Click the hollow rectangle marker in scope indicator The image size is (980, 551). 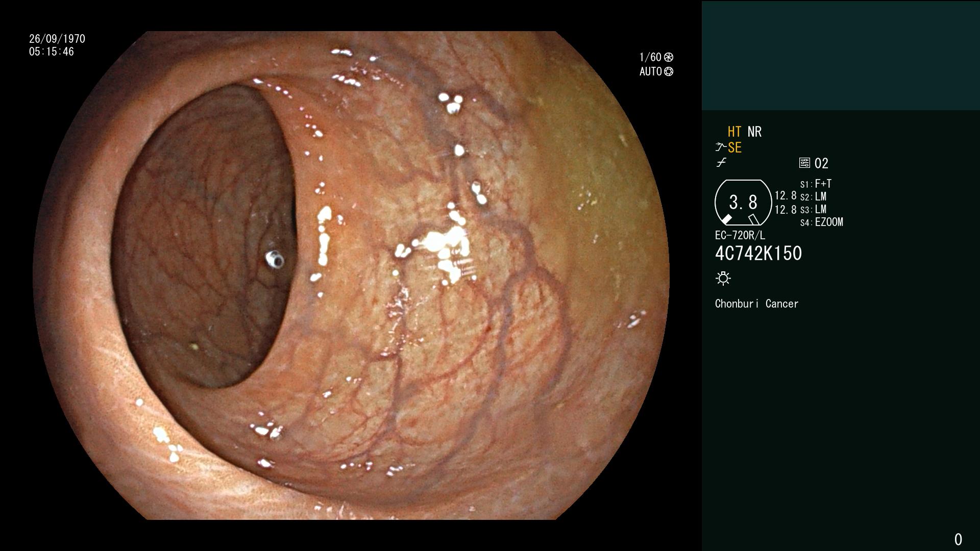coord(754,219)
